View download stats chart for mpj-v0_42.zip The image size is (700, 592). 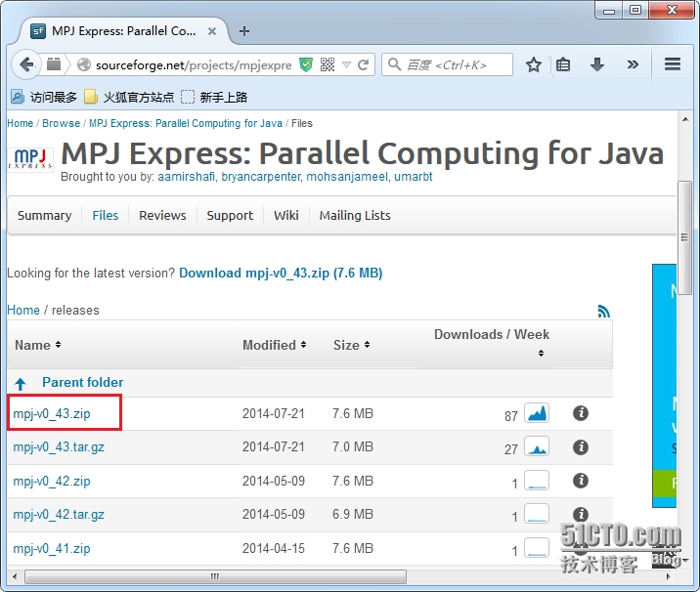pyautogui.click(x=537, y=481)
